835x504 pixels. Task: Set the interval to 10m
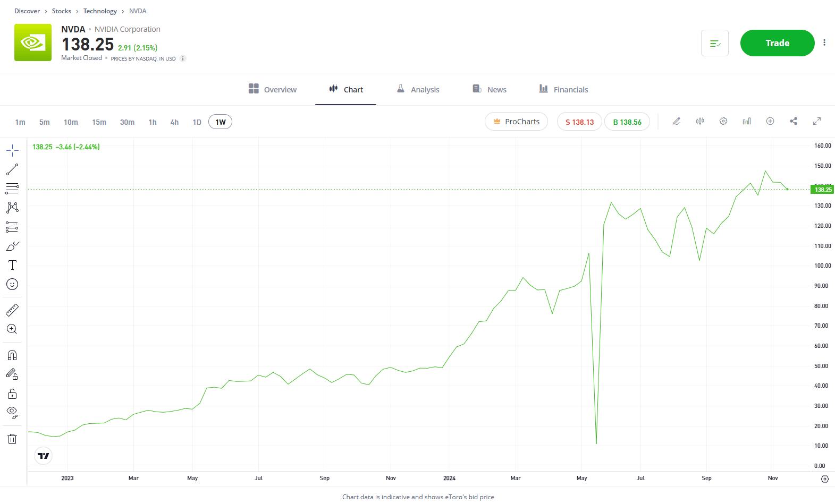click(71, 122)
